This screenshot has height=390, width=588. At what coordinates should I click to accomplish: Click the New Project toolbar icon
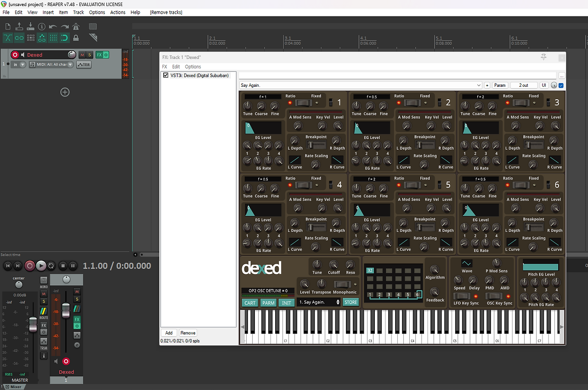tap(8, 27)
